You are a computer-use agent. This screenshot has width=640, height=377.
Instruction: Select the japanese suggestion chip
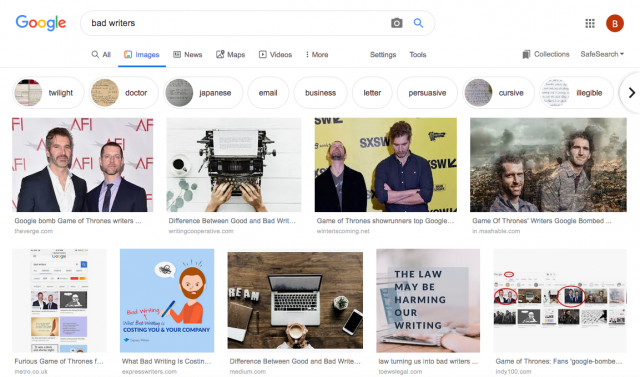(x=203, y=93)
